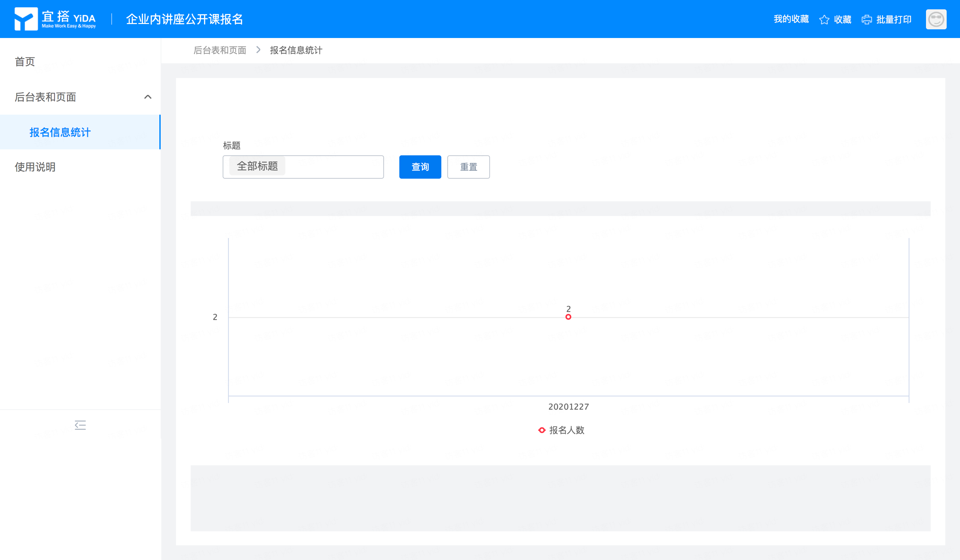
Task: Click the red data point marker on the chart
Action: coord(568,317)
